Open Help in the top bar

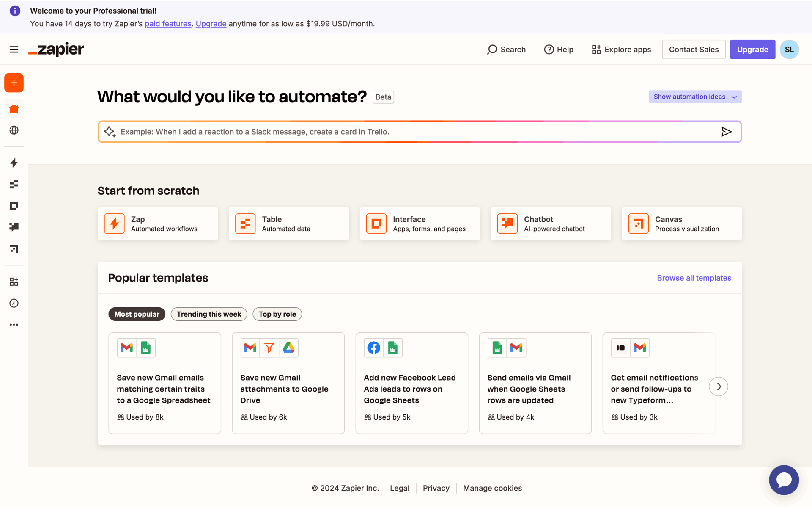[x=559, y=50]
